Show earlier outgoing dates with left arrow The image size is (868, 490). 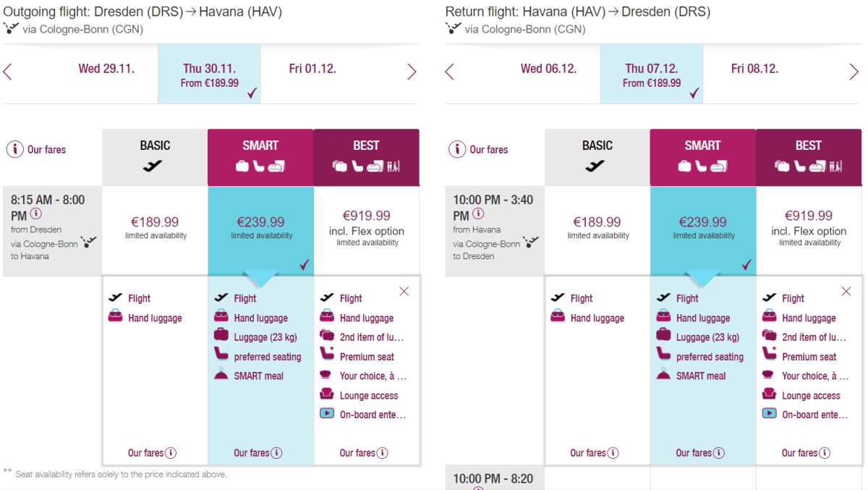(x=8, y=72)
